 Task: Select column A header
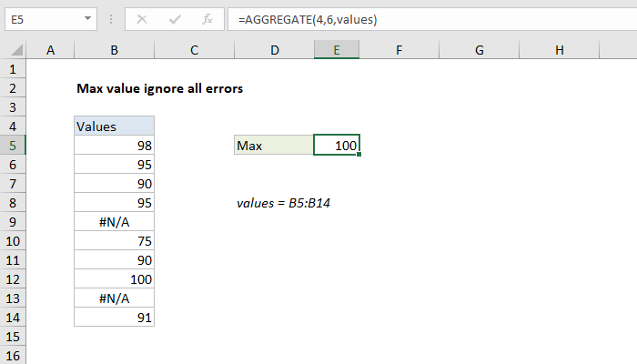pos(50,50)
